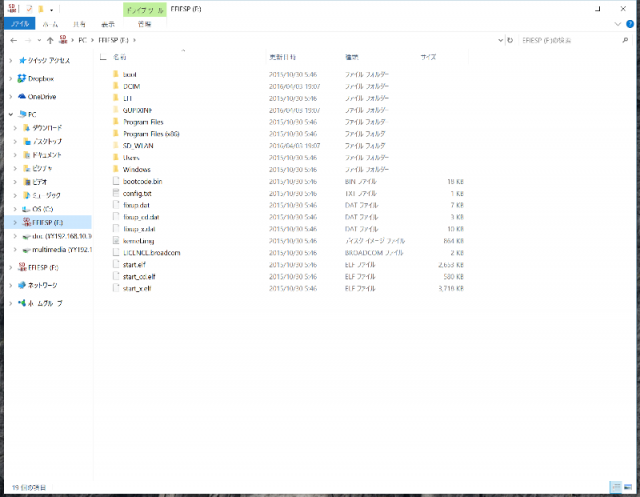Select the Windows folder icon
The height and width of the screenshot is (497, 640).
click(116, 169)
